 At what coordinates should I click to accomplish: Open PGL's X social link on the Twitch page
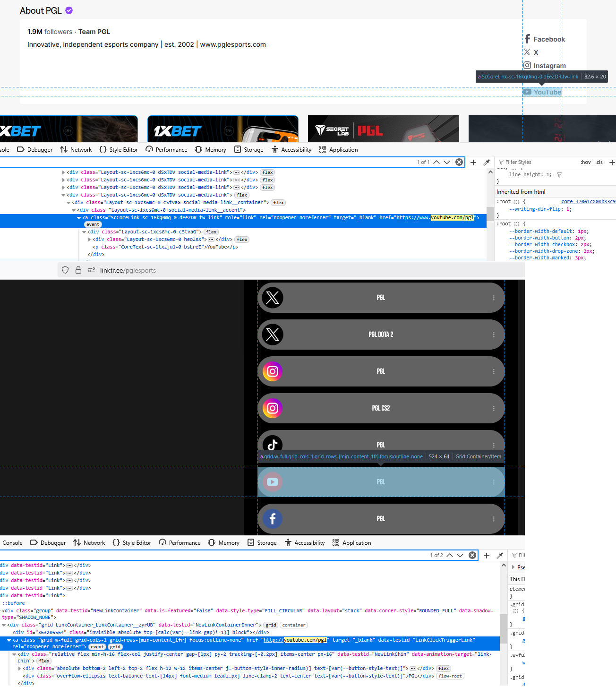tap(531, 52)
